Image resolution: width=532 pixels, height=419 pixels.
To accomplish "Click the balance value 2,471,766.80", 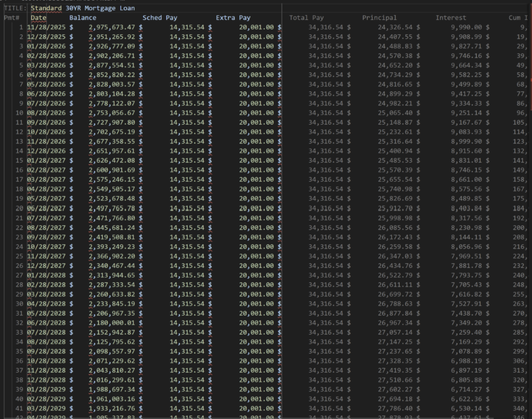I will click(111, 218).
